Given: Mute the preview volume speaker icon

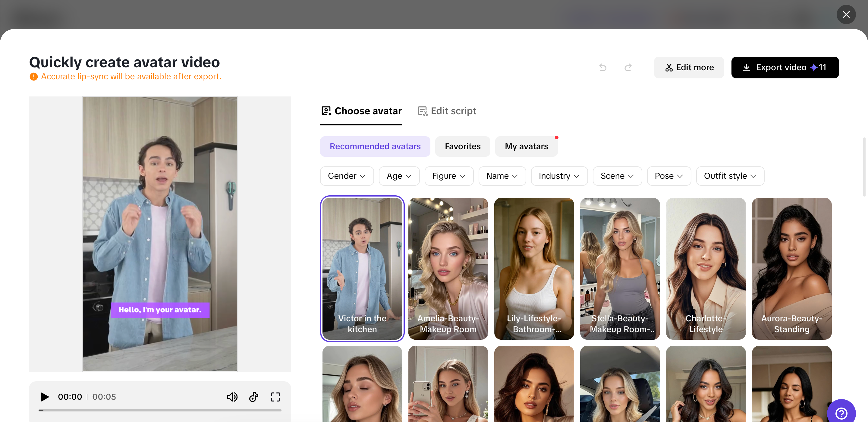Looking at the screenshot, I should (x=232, y=397).
